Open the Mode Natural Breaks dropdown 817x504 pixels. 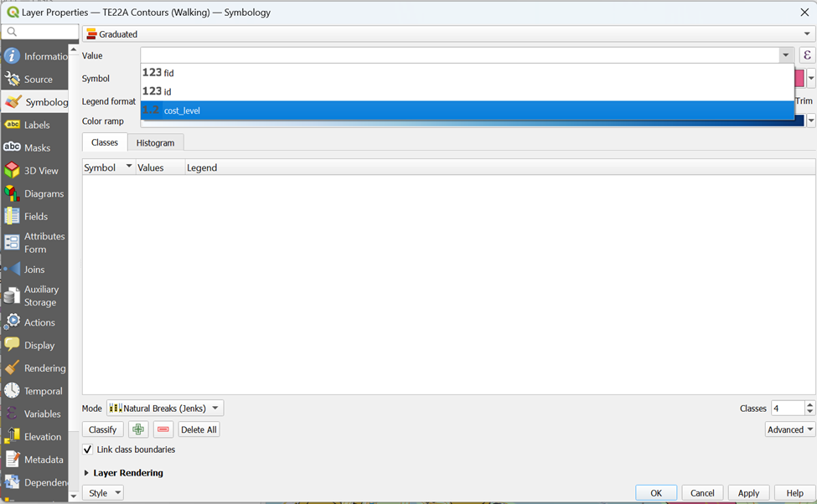coord(165,409)
